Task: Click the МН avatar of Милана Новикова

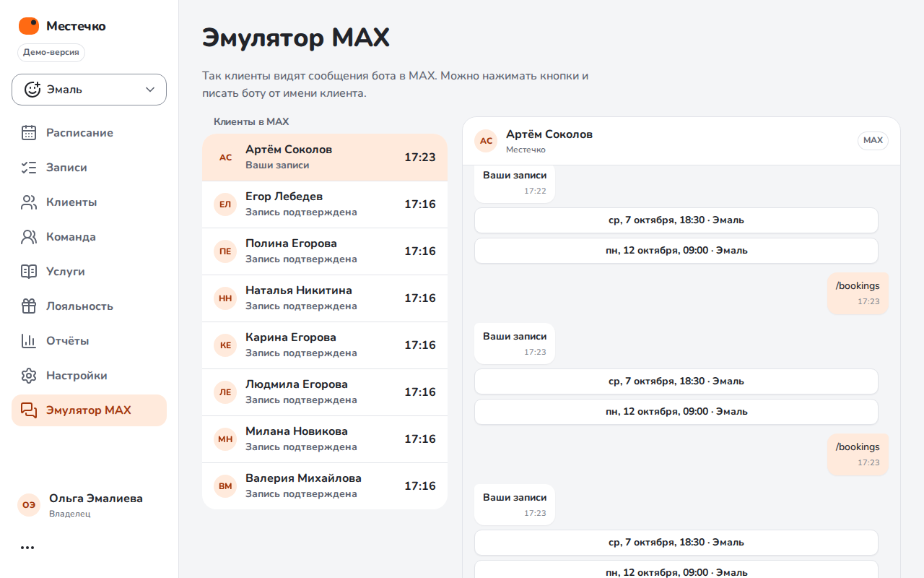Action: pos(225,439)
